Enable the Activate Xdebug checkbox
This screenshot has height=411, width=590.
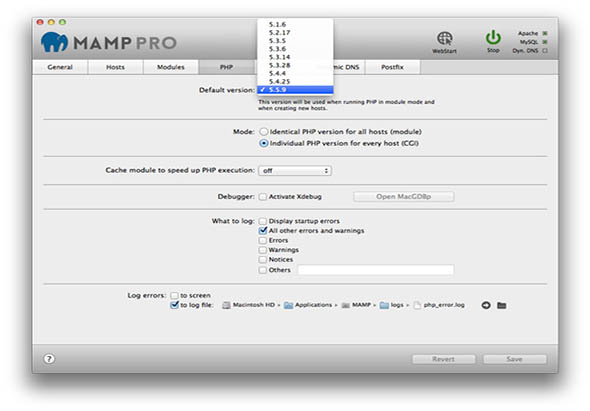coord(263,197)
